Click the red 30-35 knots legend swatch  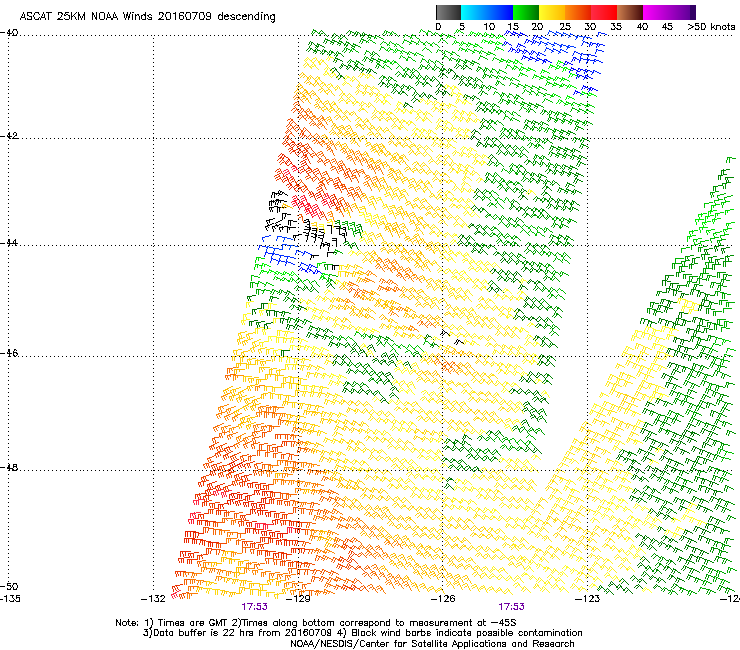point(604,12)
